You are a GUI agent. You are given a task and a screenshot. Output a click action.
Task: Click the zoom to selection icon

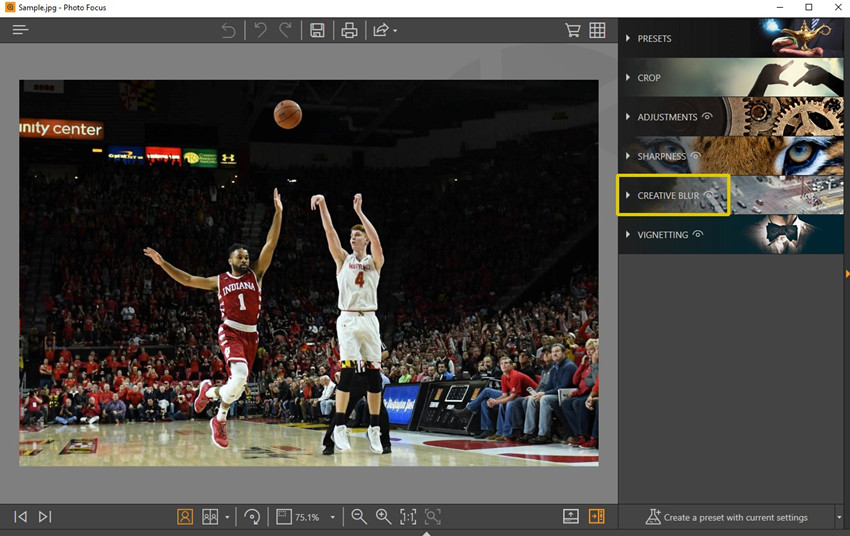pyautogui.click(x=433, y=516)
